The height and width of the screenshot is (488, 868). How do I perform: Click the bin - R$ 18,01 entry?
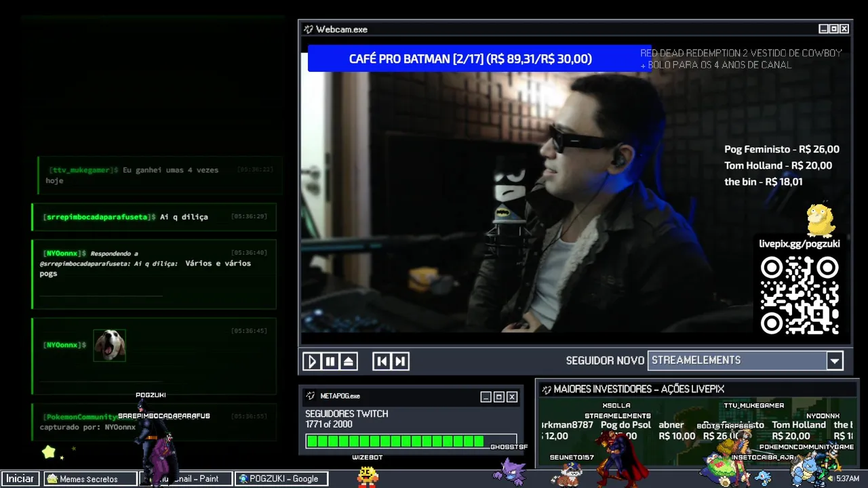(x=763, y=182)
